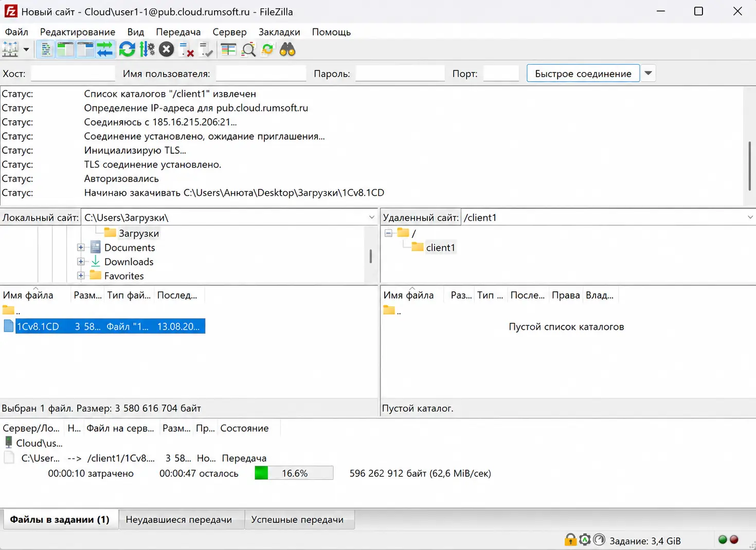756x550 pixels.
Task: Open the Удаленный сайт path dropdown
Action: click(x=750, y=217)
